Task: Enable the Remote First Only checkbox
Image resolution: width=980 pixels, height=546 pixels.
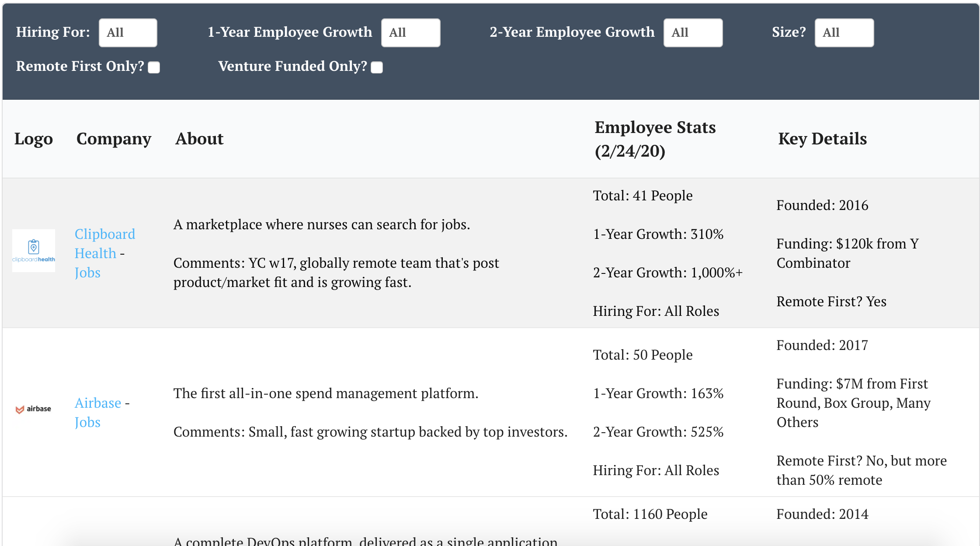Action: 154,67
